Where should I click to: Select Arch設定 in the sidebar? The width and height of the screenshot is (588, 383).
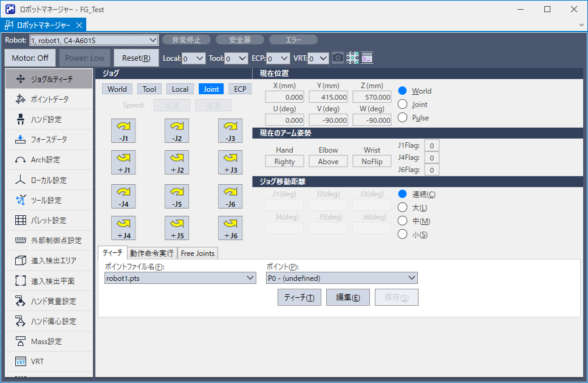[49, 159]
